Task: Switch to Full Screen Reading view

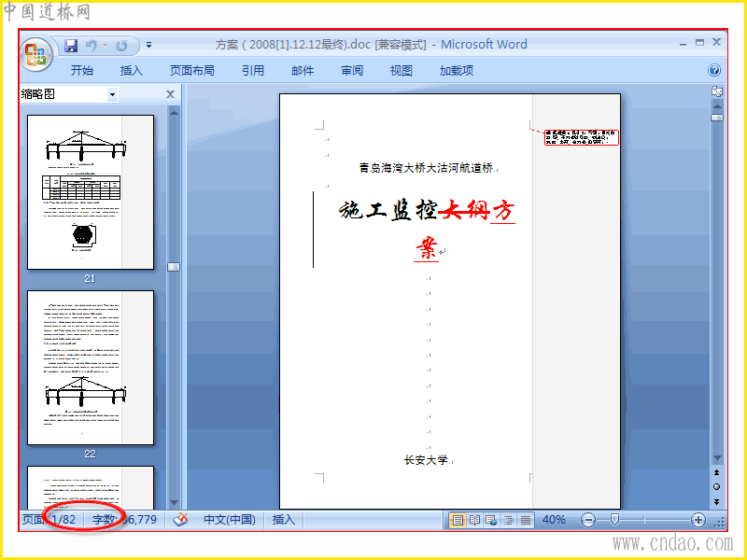Action: pyautogui.click(x=474, y=520)
